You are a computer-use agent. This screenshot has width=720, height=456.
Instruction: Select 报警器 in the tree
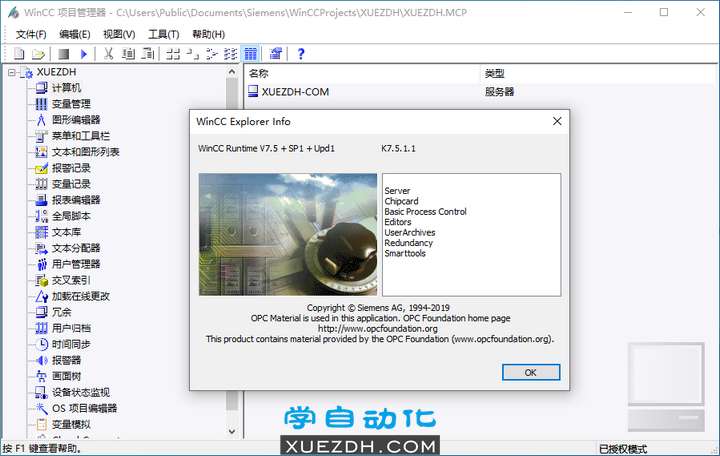pyautogui.click(x=66, y=360)
